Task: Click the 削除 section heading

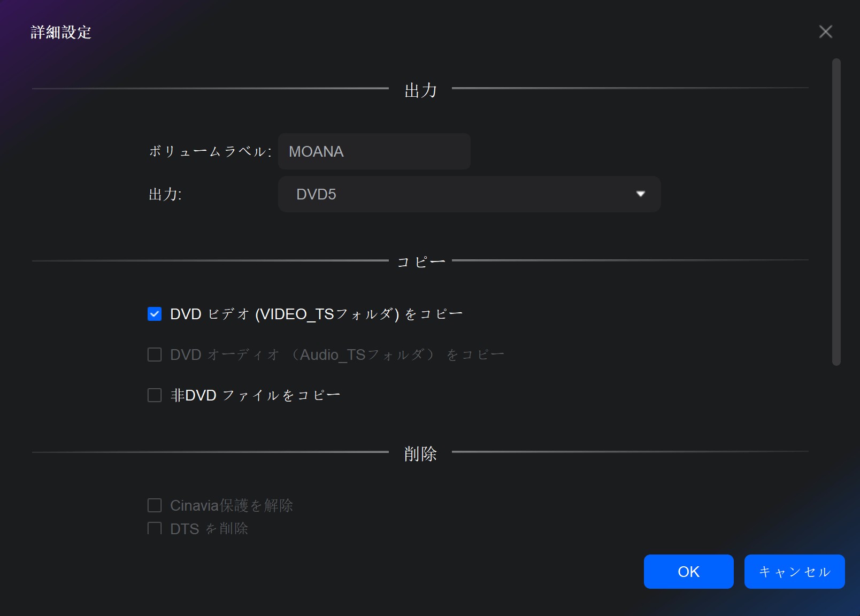Action: coord(421,453)
